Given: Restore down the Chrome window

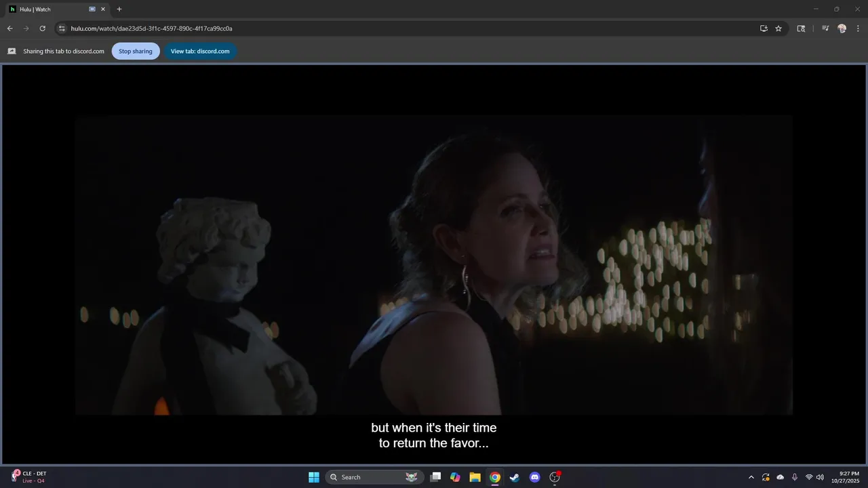Looking at the screenshot, I should tap(836, 9).
